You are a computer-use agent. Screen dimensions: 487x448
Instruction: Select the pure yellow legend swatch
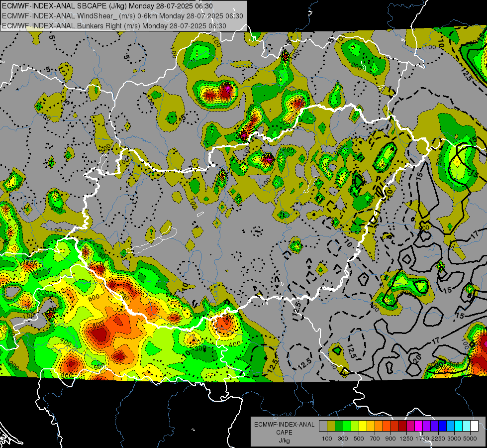tap(363, 426)
